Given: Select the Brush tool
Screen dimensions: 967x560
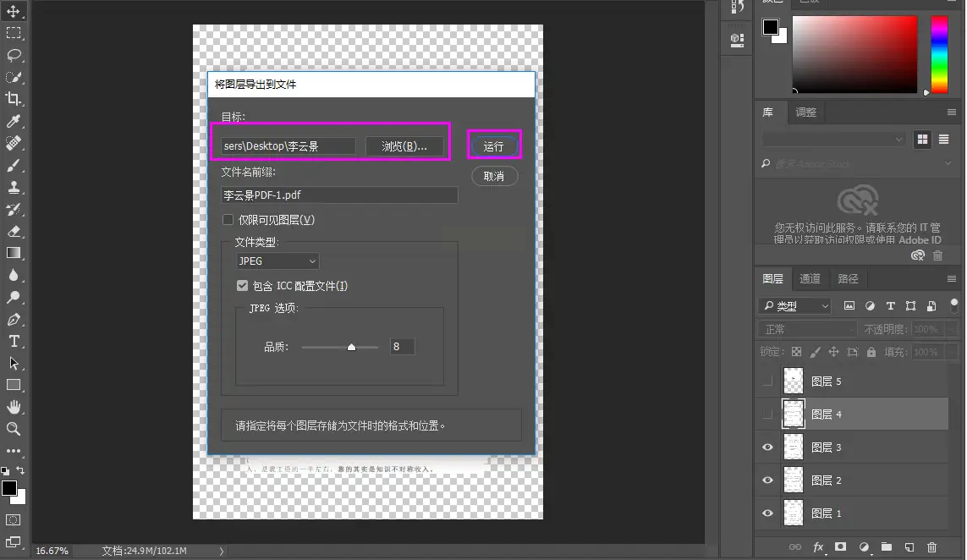Looking at the screenshot, I should (x=13, y=165).
